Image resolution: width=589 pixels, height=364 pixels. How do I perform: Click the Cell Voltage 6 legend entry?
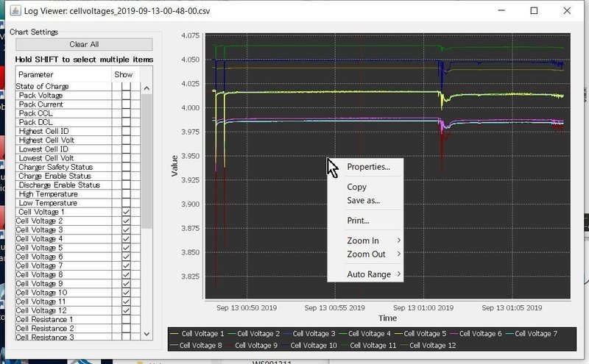click(x=476, y=333)
